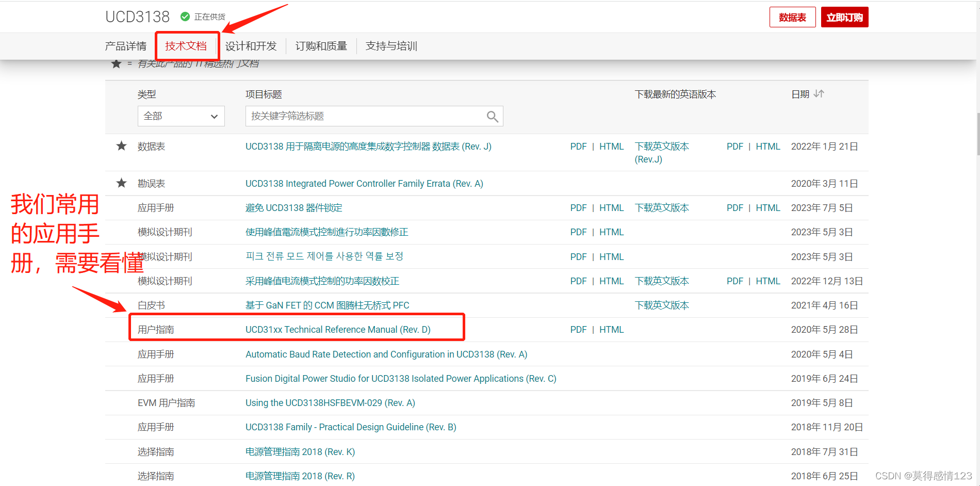Click PDF link in Technical Reference Manual row
The width and height of the screenshot is (980, 486).
[578, 330]
